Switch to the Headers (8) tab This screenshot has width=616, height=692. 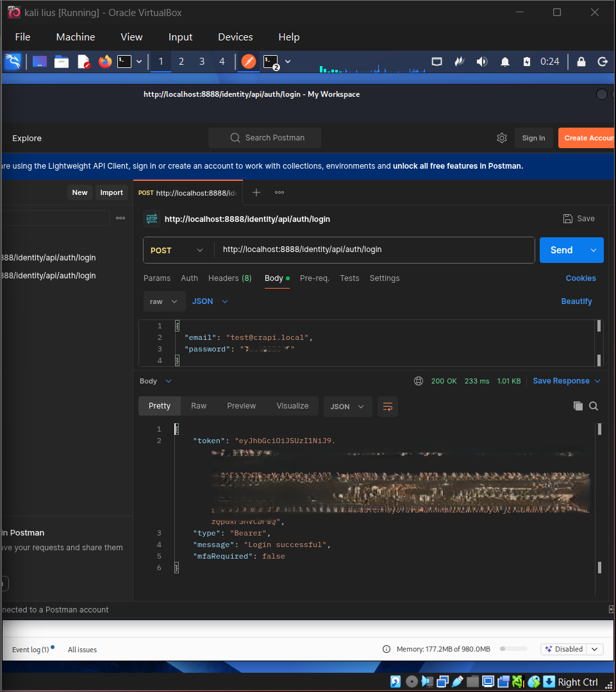coord(229,278)
